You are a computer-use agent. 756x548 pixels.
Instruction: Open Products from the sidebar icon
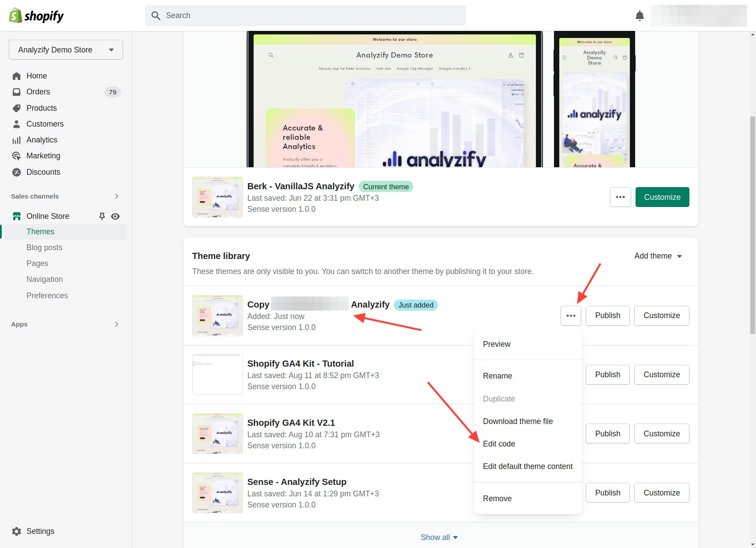click(x=16, y=108)
